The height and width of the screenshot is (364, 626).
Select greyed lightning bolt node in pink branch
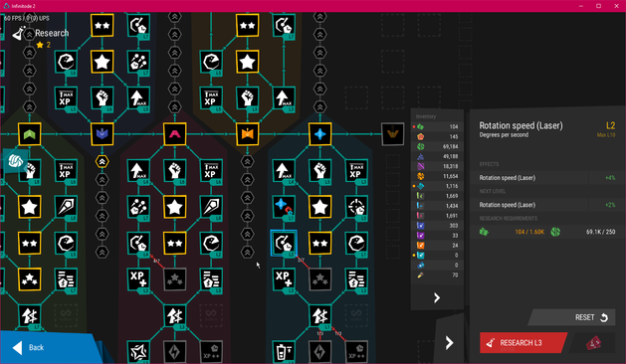[174, 352]
